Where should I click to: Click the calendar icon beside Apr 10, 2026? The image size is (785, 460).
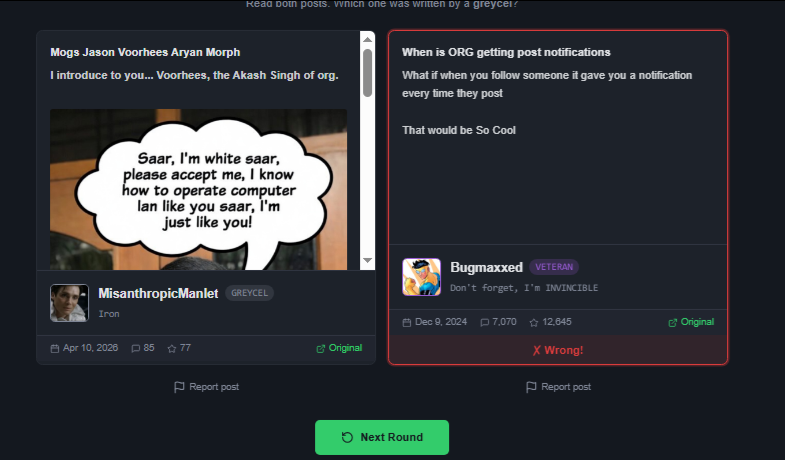click(x=55, y=348)
